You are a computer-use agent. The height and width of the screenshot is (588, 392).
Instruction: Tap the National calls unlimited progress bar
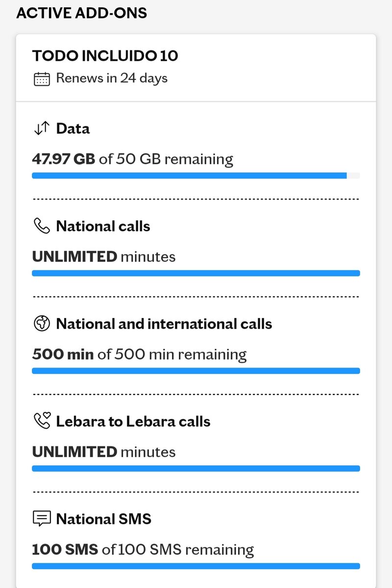coord(196,273)
